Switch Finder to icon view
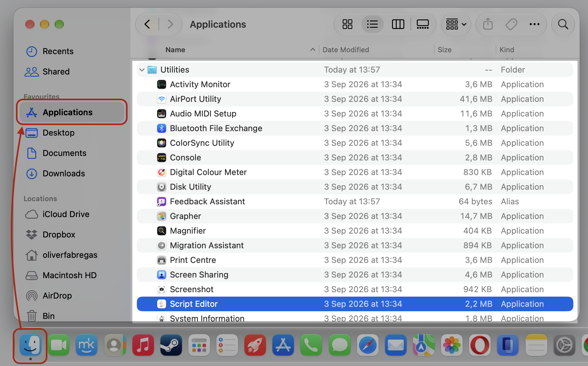 (x=347, y=24)
